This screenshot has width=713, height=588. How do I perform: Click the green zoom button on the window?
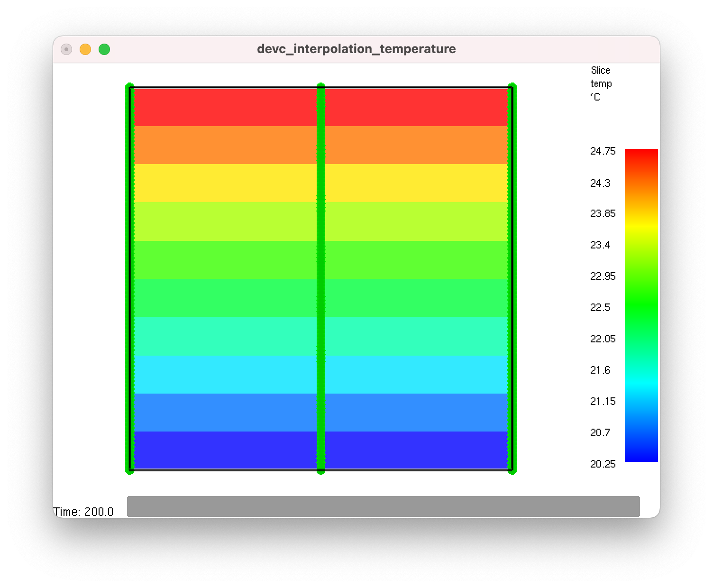pos(104,49)
